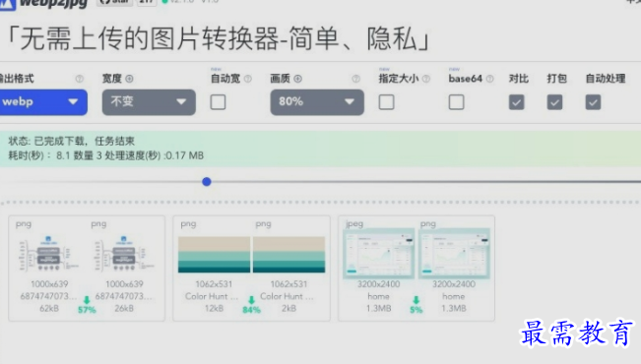Enable the base64 checkbox
The height and width of the screenshot is (364, 641).
pyautogui.click(x=456, y=102)
